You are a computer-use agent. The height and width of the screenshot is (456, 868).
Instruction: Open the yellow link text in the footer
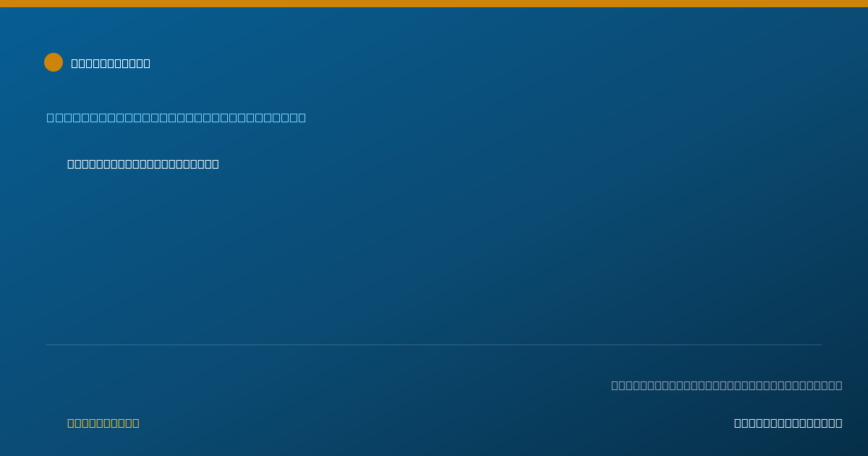103,423
